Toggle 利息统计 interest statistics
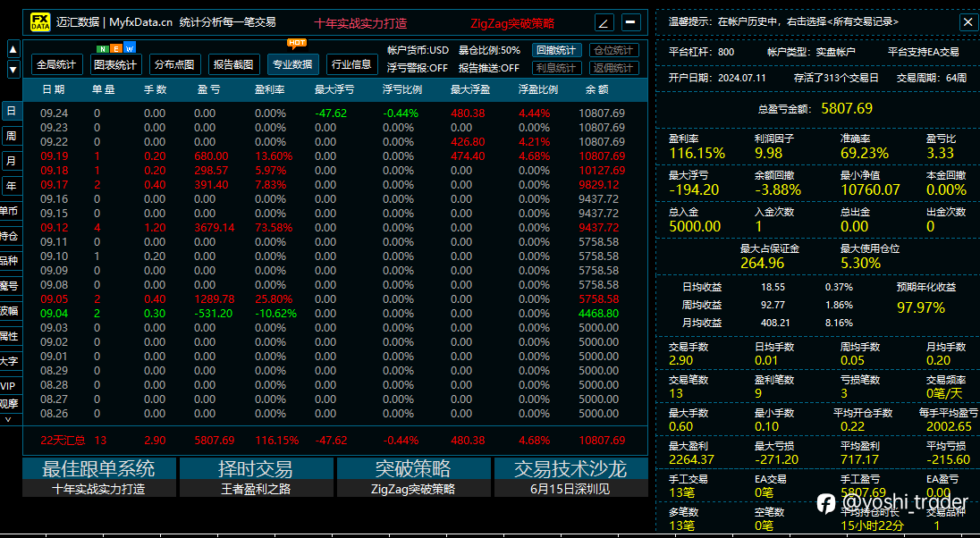This screenshot has height=538, width=980. (x=557, y=68)
